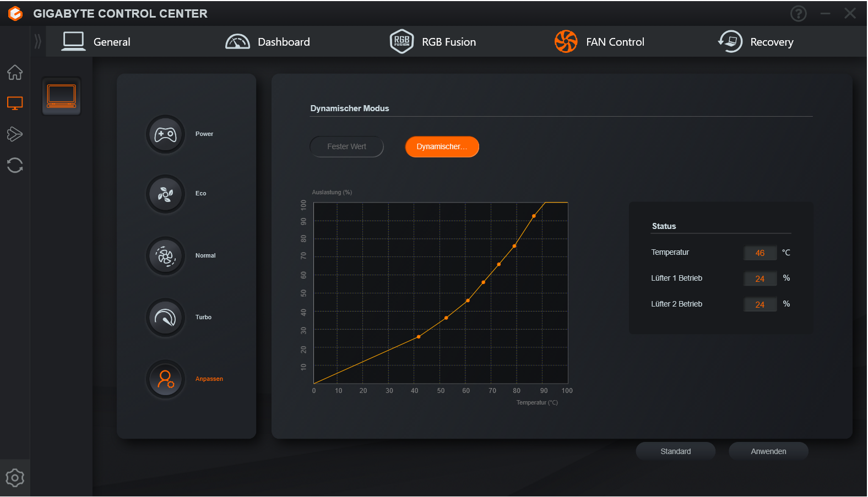Select the laptop device thumbnail
Viewport: 868px width, 497px height.
62,96
